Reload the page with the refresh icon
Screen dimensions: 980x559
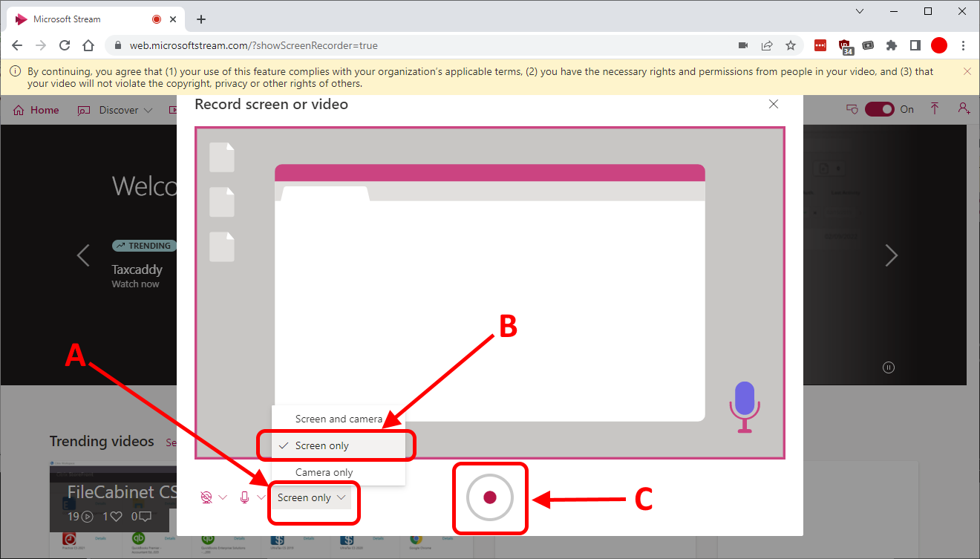point(65,45)
